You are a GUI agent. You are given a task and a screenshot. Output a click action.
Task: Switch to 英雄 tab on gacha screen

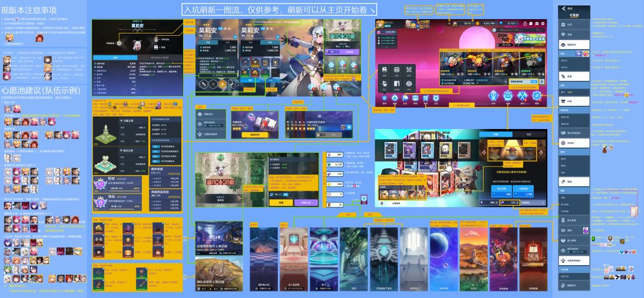click(496, 134)
